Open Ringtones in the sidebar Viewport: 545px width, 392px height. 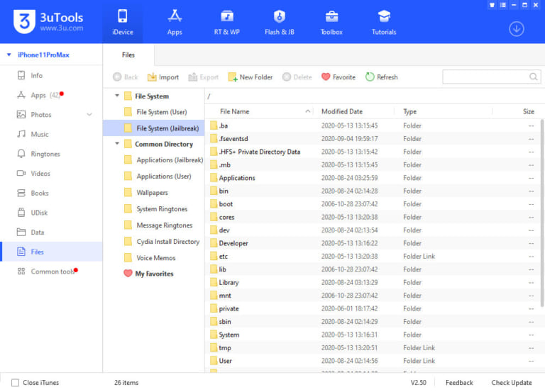point(51,154)
